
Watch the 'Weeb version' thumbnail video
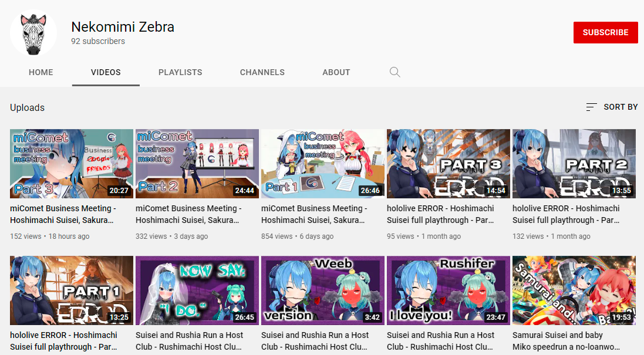323,290
